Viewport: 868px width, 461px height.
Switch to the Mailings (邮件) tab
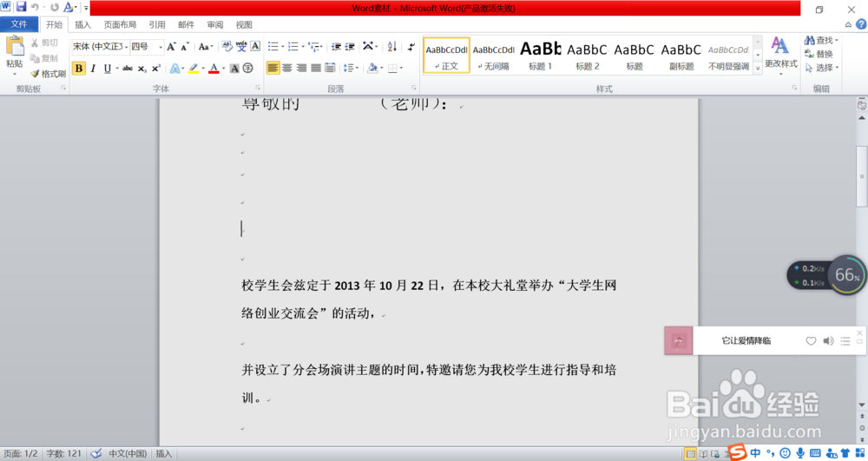point(186,25)
